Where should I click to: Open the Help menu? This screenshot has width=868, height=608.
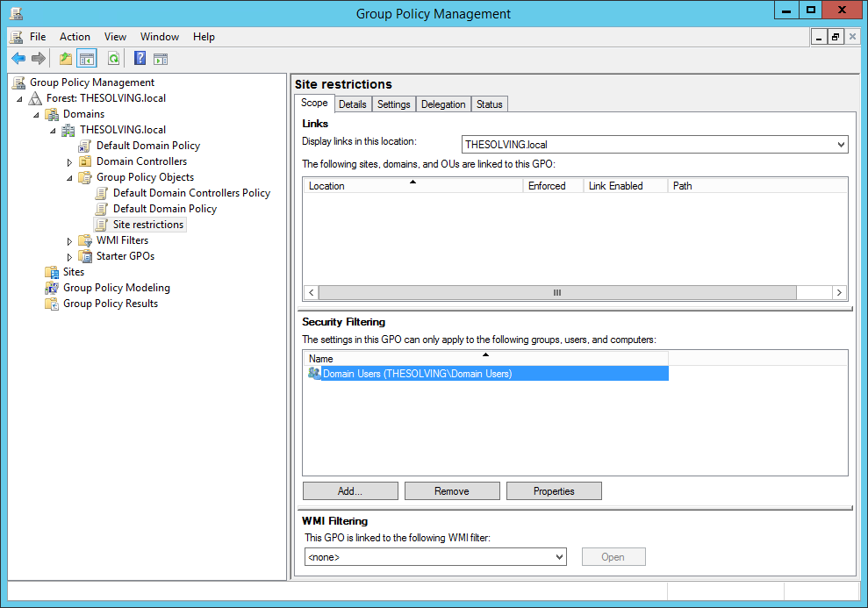(x=204, y=37)
